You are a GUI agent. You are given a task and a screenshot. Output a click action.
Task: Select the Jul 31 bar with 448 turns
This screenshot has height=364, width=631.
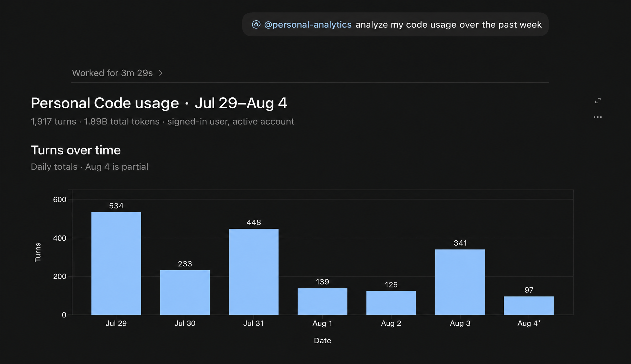coord(254,272)
